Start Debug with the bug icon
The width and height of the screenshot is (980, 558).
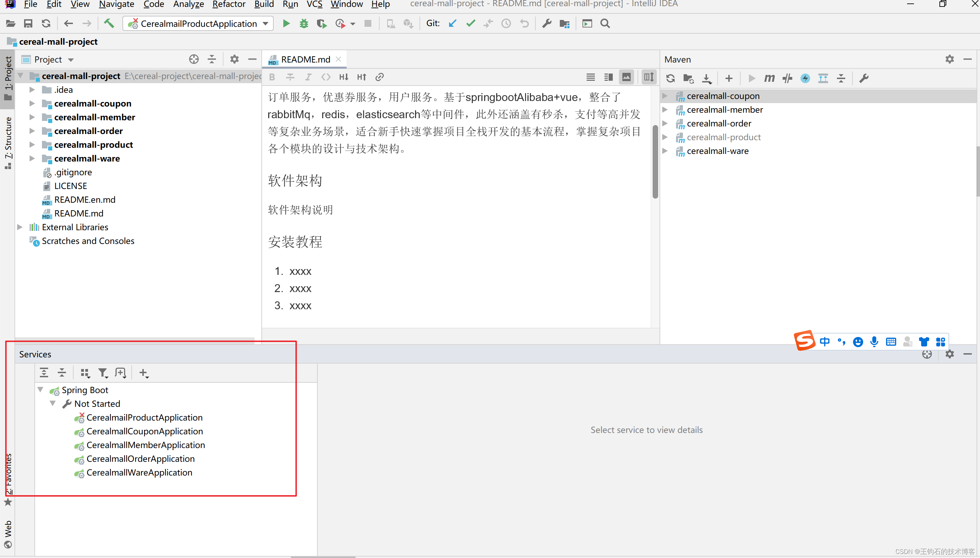click(304, 24)
